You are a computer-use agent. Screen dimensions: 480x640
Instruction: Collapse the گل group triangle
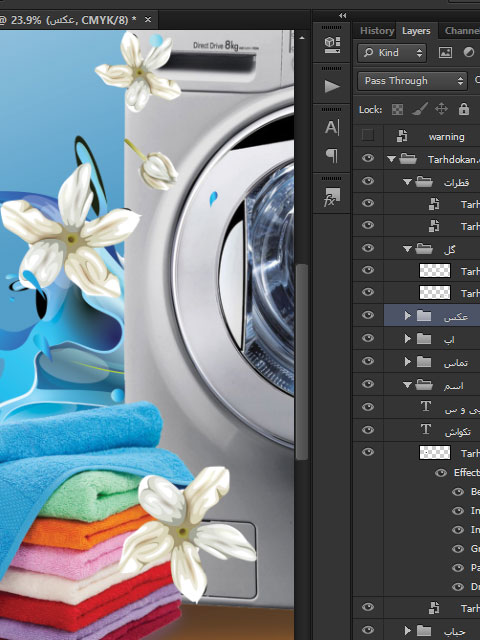(x=407, y=249)
